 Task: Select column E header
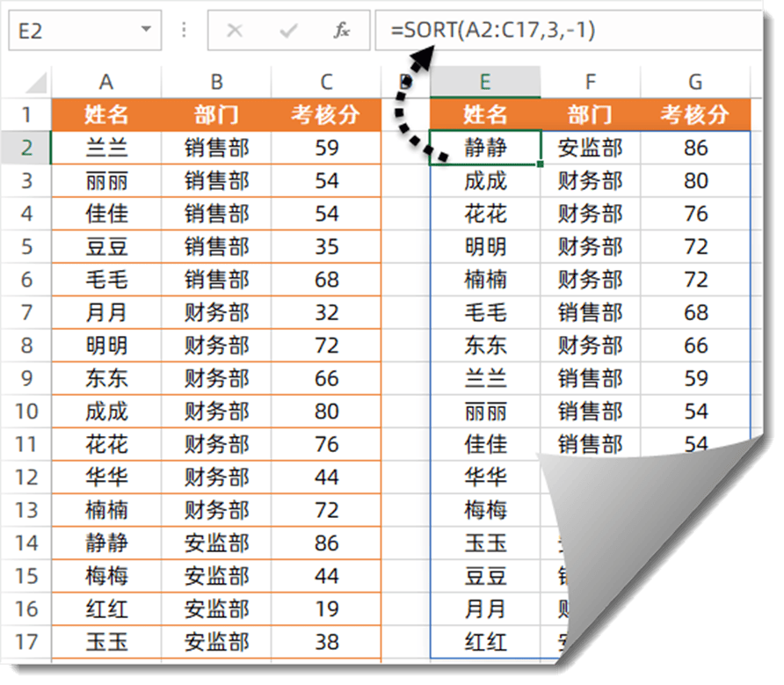point(485,82)
